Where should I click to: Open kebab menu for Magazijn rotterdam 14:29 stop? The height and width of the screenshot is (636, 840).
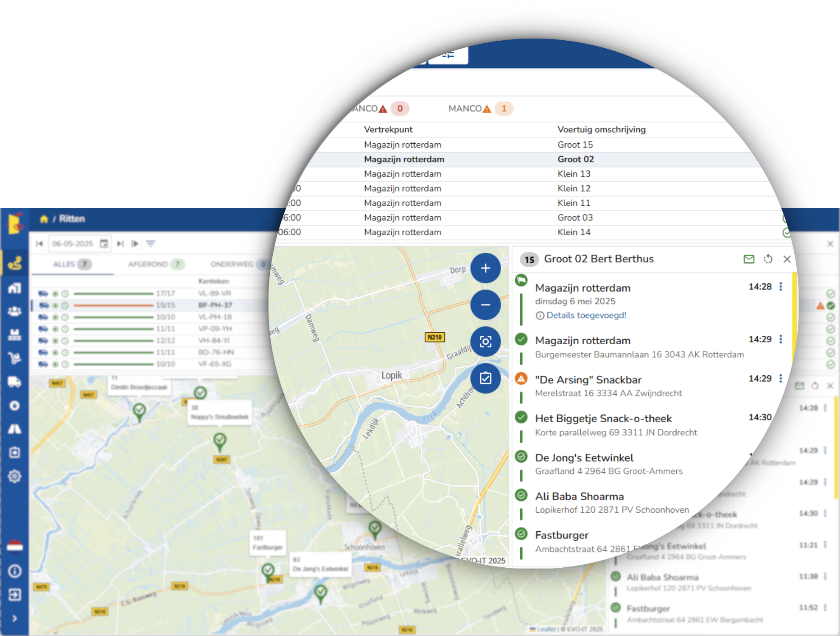point(781,339)
